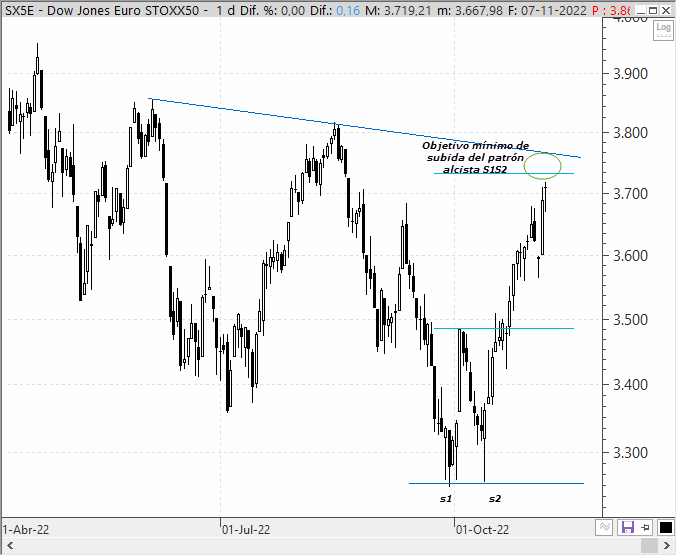Click the s1 label under the chart
677x556 pixels.
point(446,499)
